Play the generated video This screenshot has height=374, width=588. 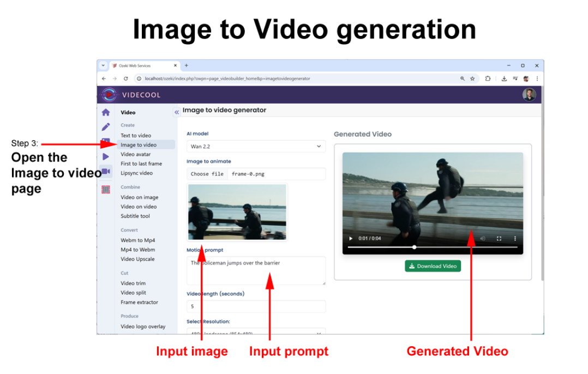pos(350,239)
